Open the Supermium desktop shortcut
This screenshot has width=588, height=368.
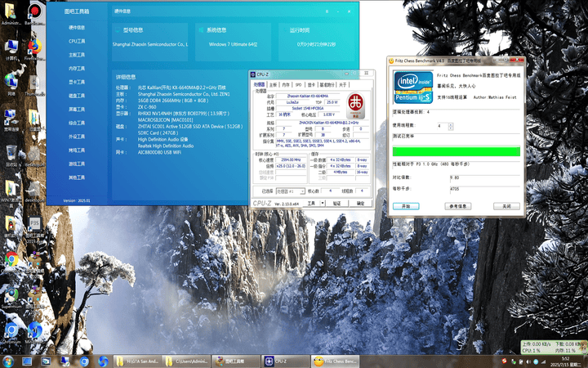pos(11,297)
